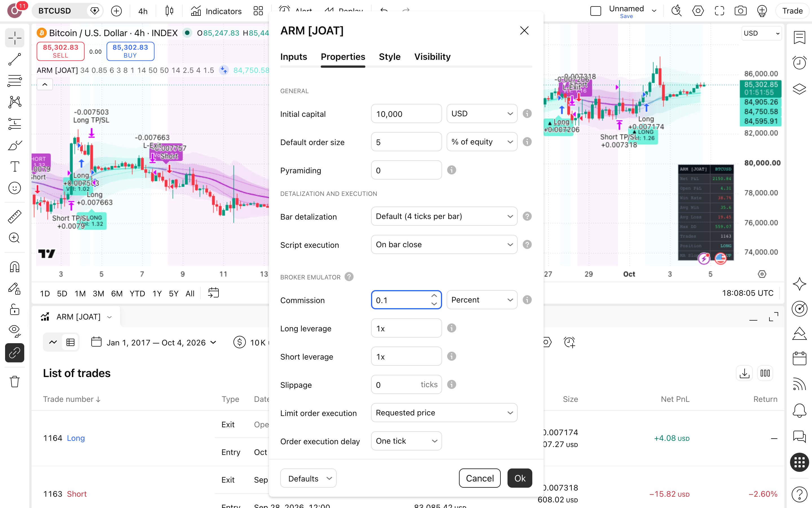The image size is (812, 508).
Task: Toggle hide all drawings eye icon
Action: coord(14,331)
